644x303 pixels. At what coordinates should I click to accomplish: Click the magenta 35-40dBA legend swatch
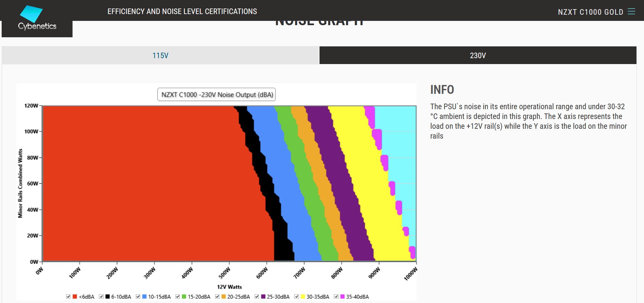click(x=342, y=296)
